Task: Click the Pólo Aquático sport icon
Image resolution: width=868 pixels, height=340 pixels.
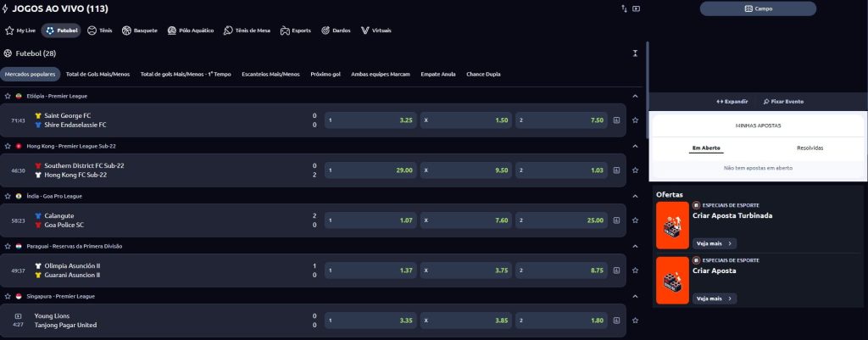Action: click(191, 31)
